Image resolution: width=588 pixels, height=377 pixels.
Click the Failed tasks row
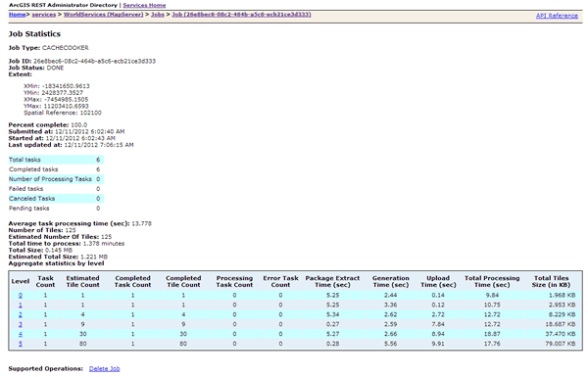pos(56,189)
